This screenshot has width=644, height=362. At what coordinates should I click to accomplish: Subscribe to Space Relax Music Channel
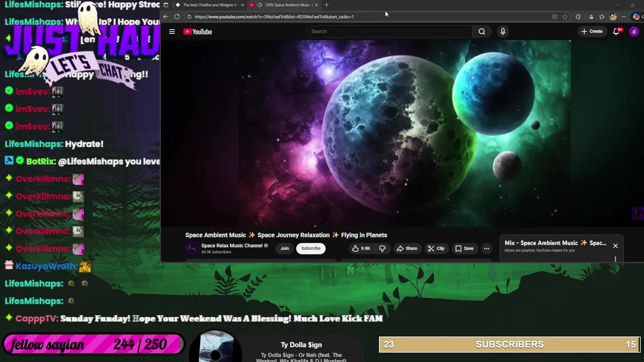(311, 248)
